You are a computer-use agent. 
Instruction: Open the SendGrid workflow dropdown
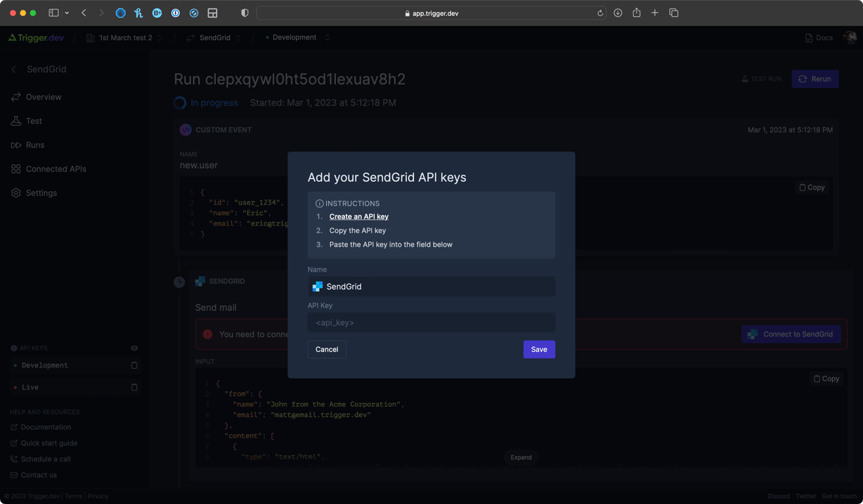point(215,38)
